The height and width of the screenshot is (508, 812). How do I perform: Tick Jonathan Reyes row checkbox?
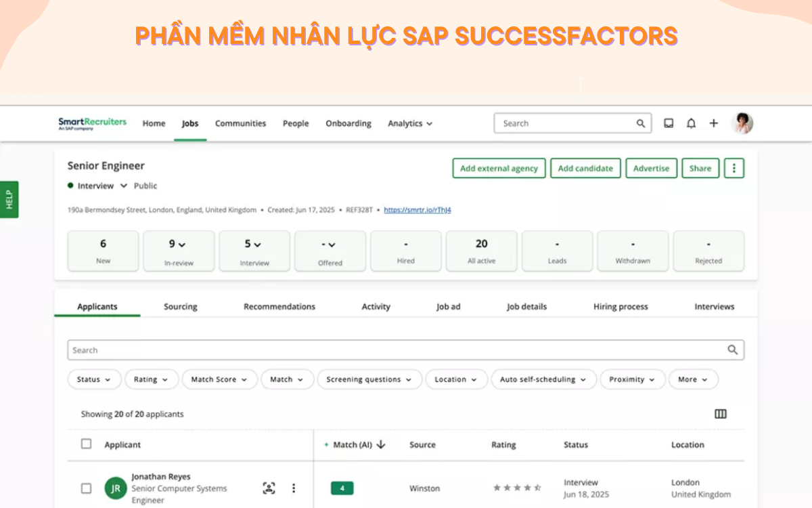point(86,488)
